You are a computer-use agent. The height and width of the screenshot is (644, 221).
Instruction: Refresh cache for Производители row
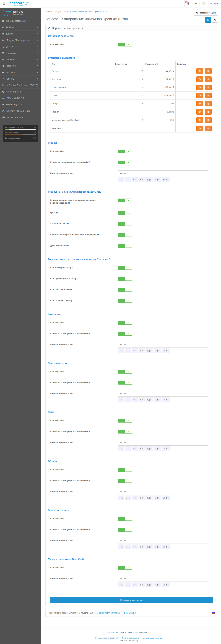tap(200, 87)
